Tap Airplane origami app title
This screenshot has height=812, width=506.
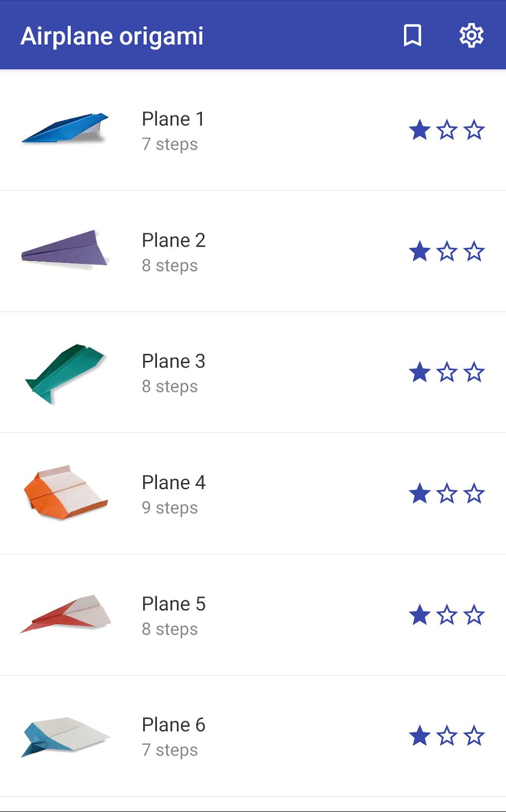coord(112,36)
